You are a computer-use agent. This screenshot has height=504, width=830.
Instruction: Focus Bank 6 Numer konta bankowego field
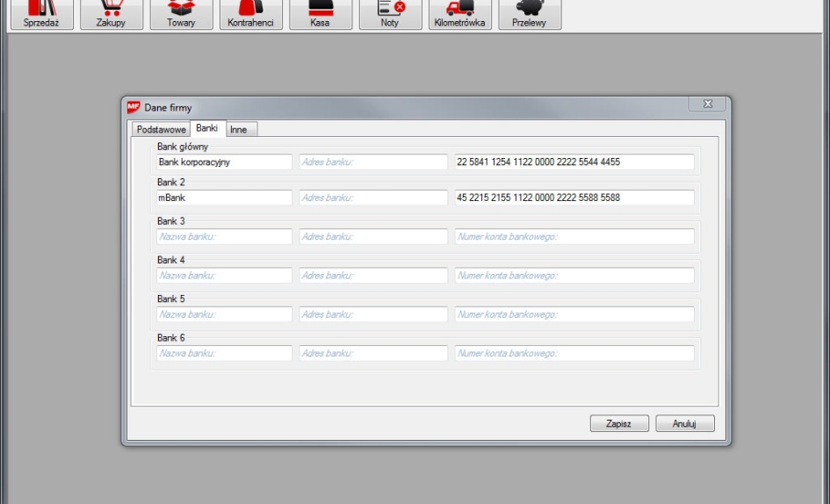574,354
